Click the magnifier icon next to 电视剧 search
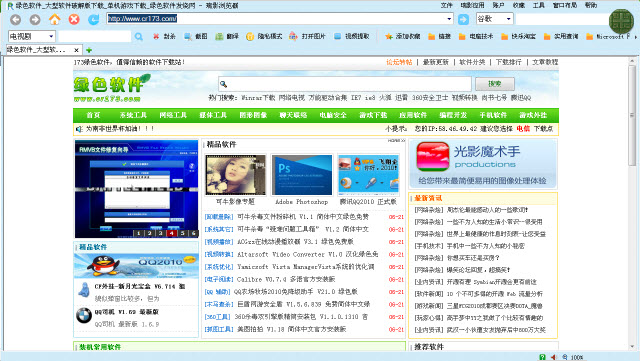640x361 pixels. [x=139, y=36]
